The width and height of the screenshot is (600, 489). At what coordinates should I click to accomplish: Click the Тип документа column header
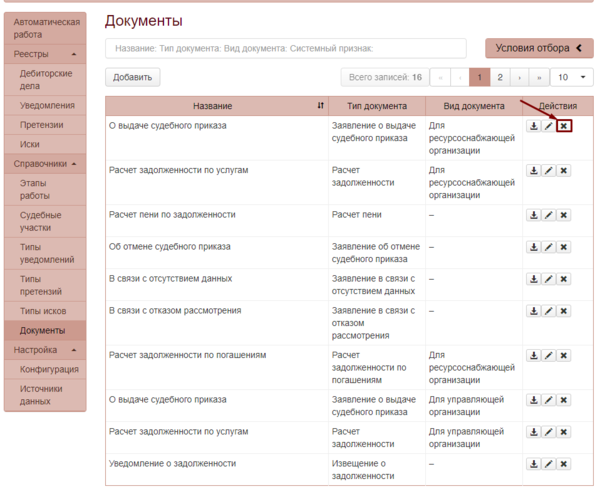(377, 106)
